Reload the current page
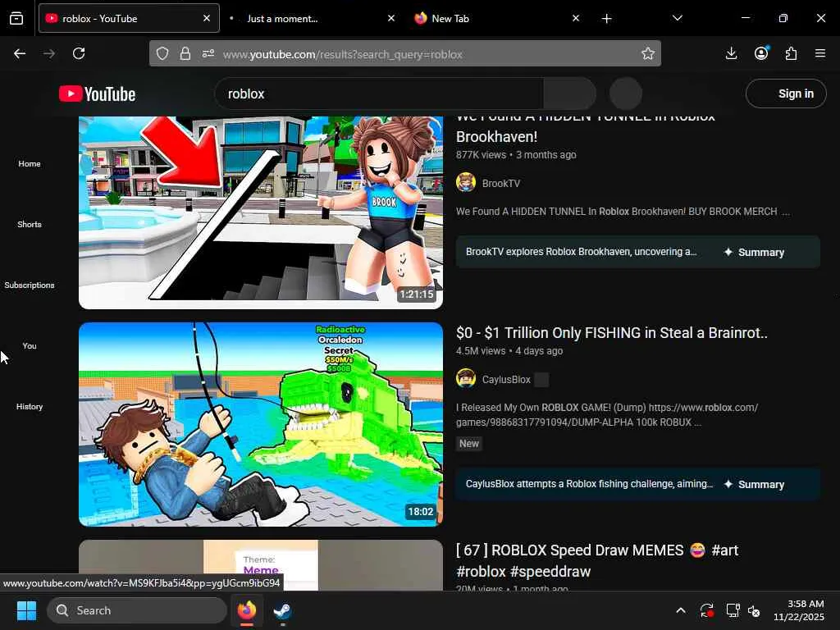Viewport: 840px width, 630px height. coord(79,53)
